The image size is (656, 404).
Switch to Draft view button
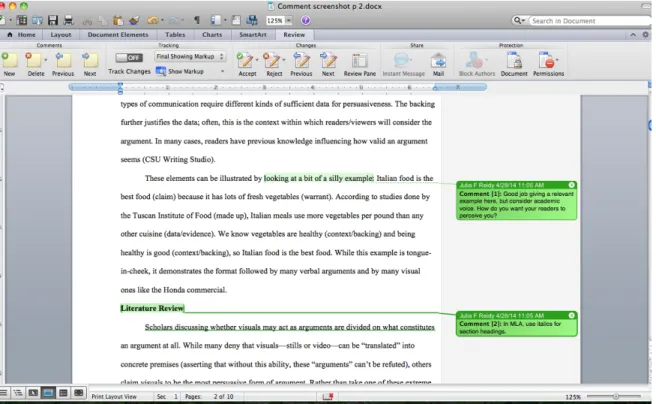4,393
